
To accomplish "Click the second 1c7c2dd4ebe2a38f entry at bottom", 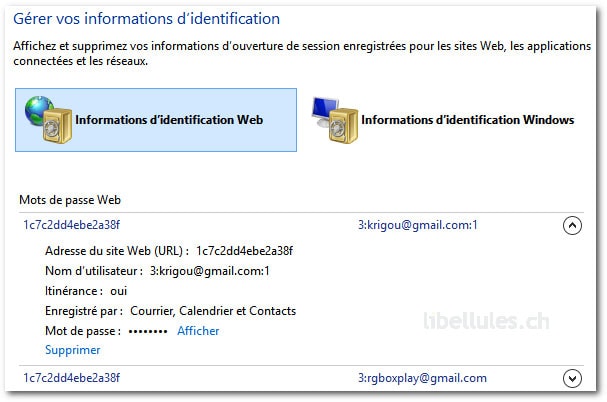I will 72,378.
